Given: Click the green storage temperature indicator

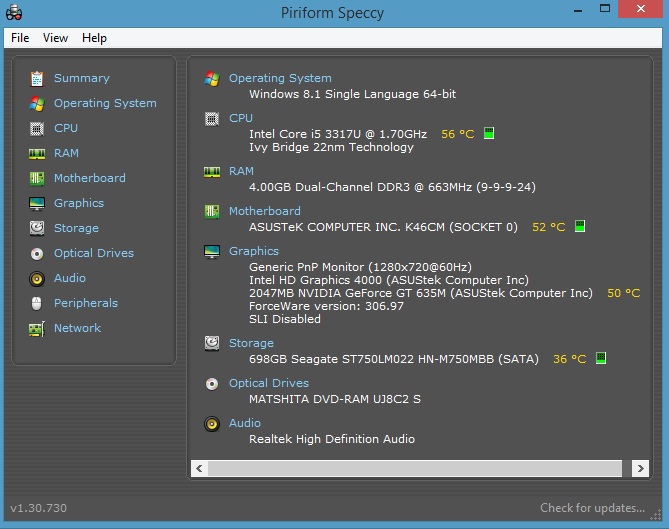Looking at the screenshot, I should pos(601,358).
